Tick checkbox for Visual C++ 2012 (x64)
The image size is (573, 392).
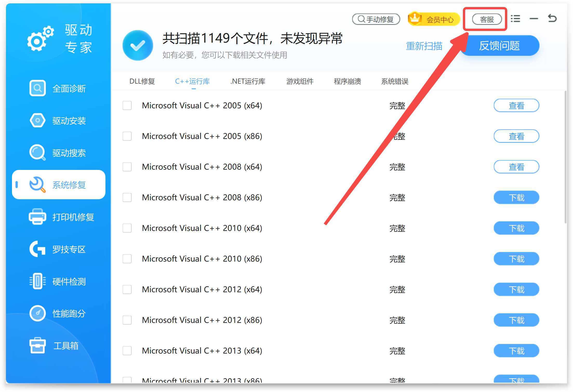(x=127, y=289)
